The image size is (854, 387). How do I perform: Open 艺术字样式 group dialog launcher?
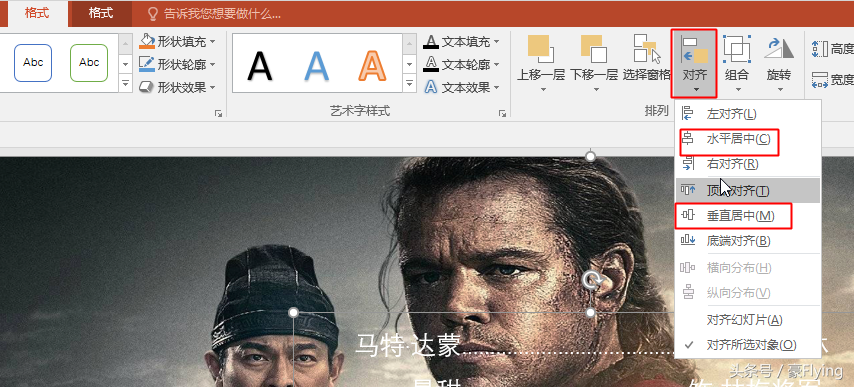tap(502, 113)
